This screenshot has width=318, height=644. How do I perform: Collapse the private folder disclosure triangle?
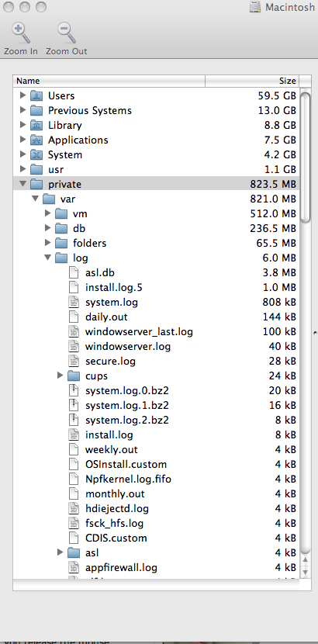coord(23,184)
